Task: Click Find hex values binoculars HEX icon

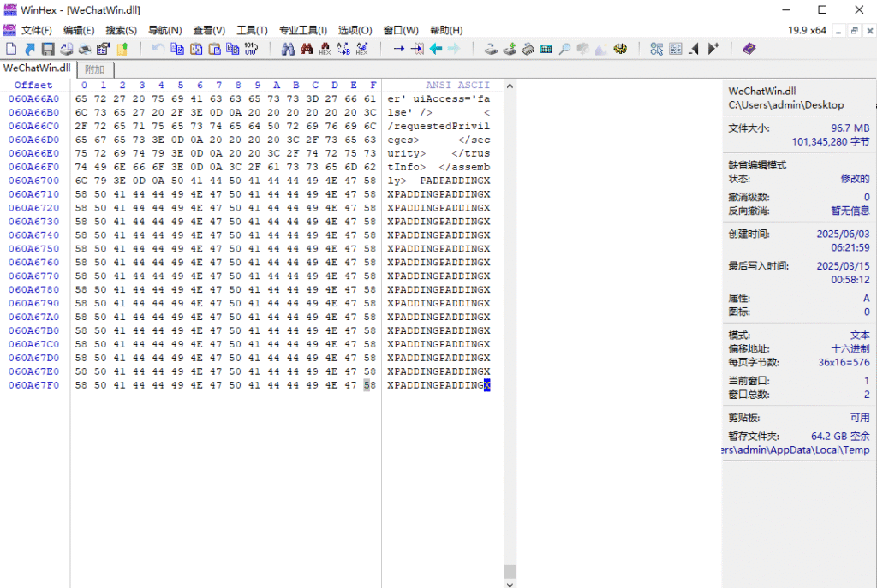Action: (x=325, y=49)
